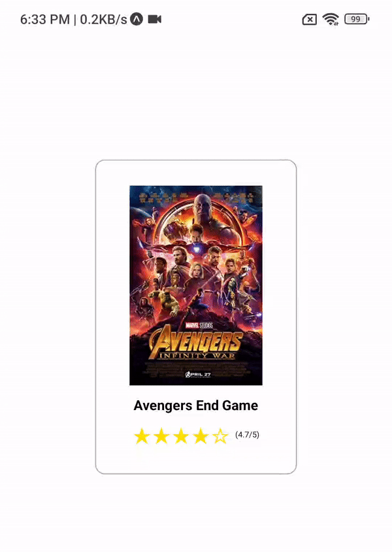
Task: Tap the Expo logo icon in status bar
Action: coord(137,19)
